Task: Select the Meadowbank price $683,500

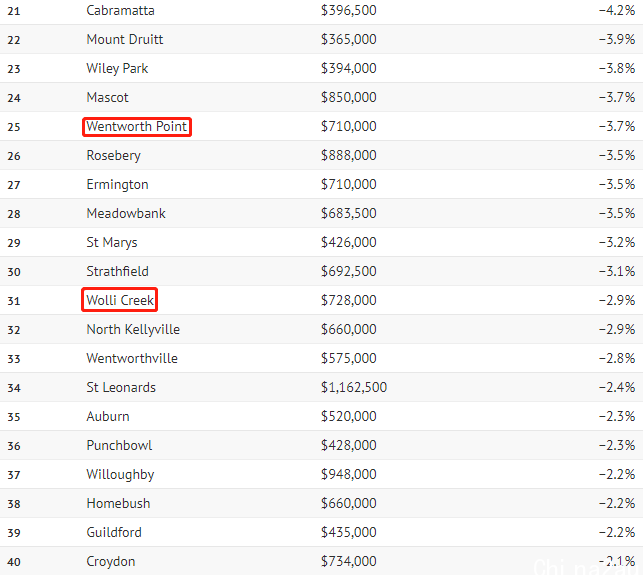Action: [x=348, y=214]
